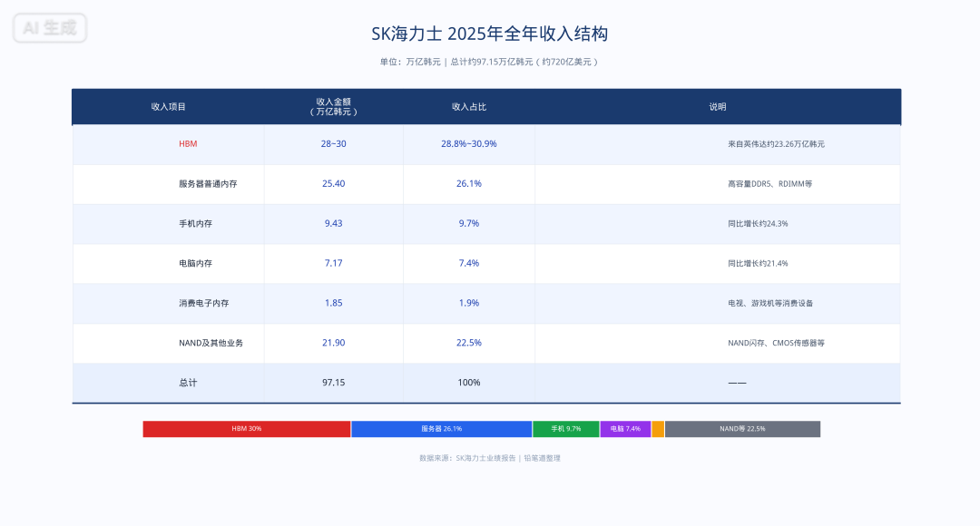Image resolution: width=980 pixels, height=526 pixels.
Task: Select the '1.85' revenue amount cell
Action: coord(334,303)
